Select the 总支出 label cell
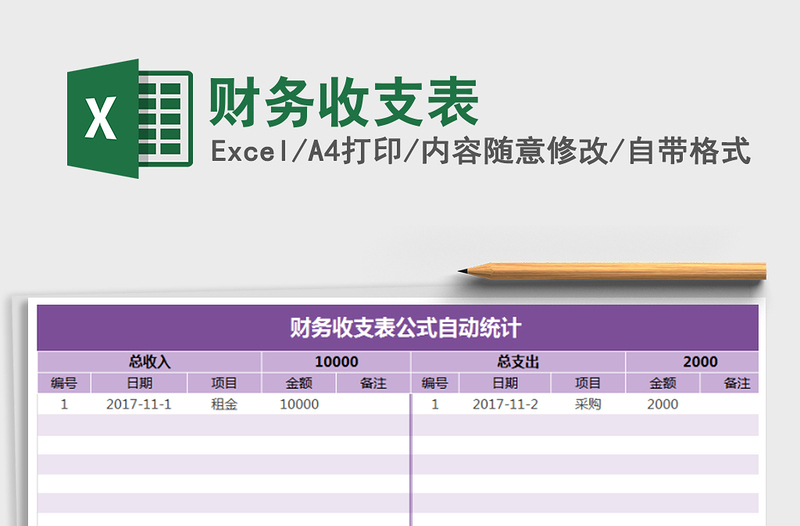Screen dimensions: 800x526 [518, 362]
